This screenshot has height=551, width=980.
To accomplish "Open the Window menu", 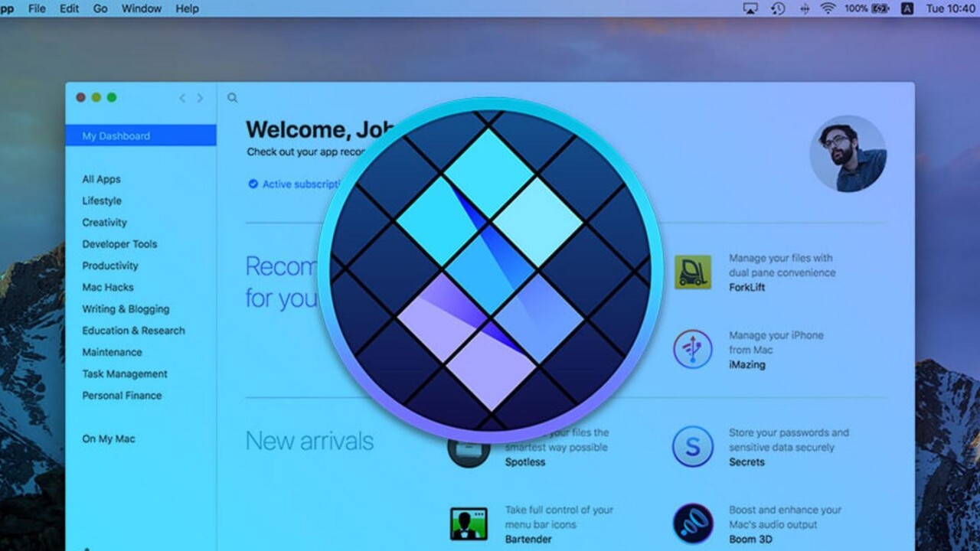I will (x=142, y=8).
